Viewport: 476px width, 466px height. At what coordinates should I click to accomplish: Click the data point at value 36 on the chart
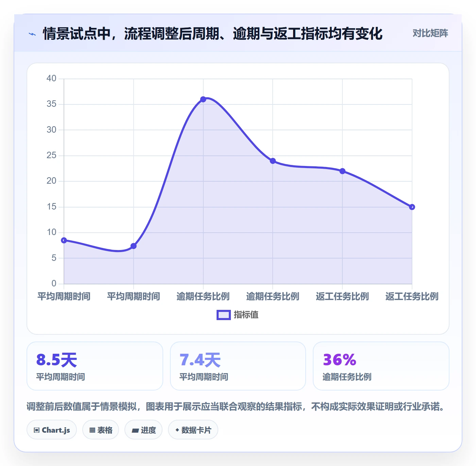(x=203, y=99)
